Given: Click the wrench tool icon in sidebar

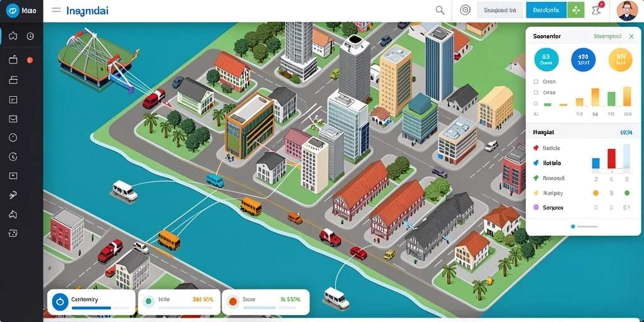Looking at the screenshot, I should 13,195.
